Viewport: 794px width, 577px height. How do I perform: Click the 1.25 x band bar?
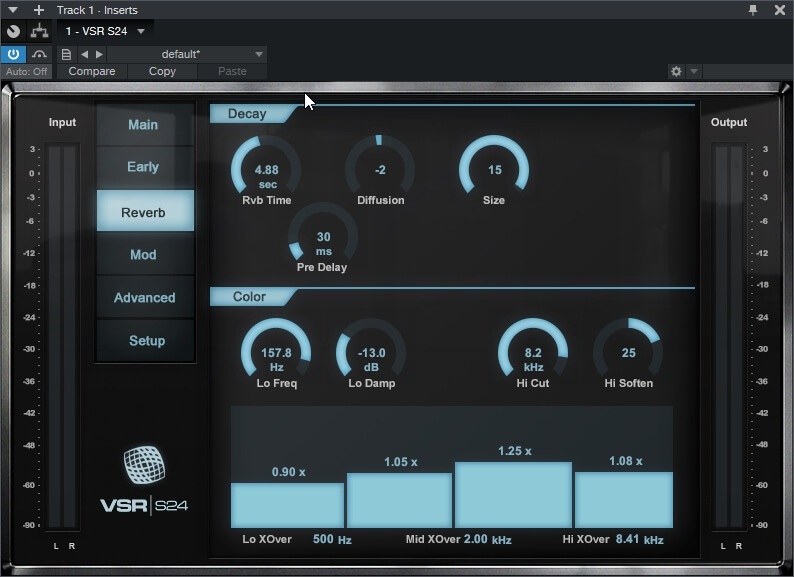click(513, 494)
